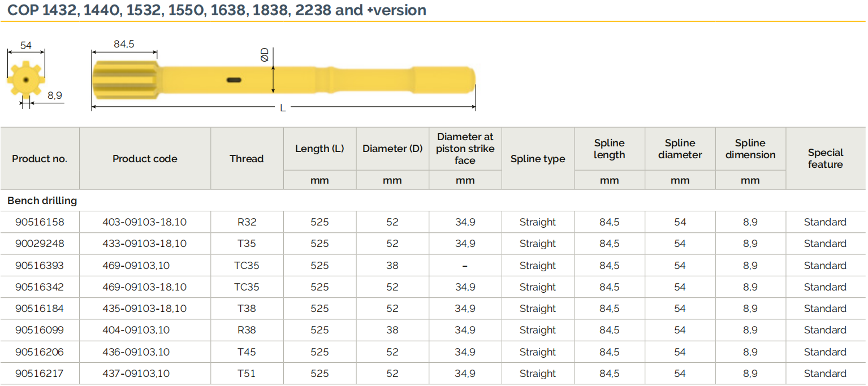Click the COP 1432 page title heading
Image resolution: width=868 pixels, height=386 pixels.
point(217,10)
